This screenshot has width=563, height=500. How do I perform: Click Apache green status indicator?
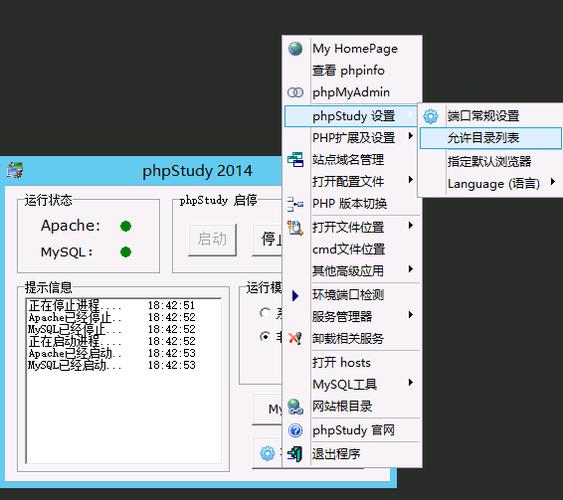point(126,226)
